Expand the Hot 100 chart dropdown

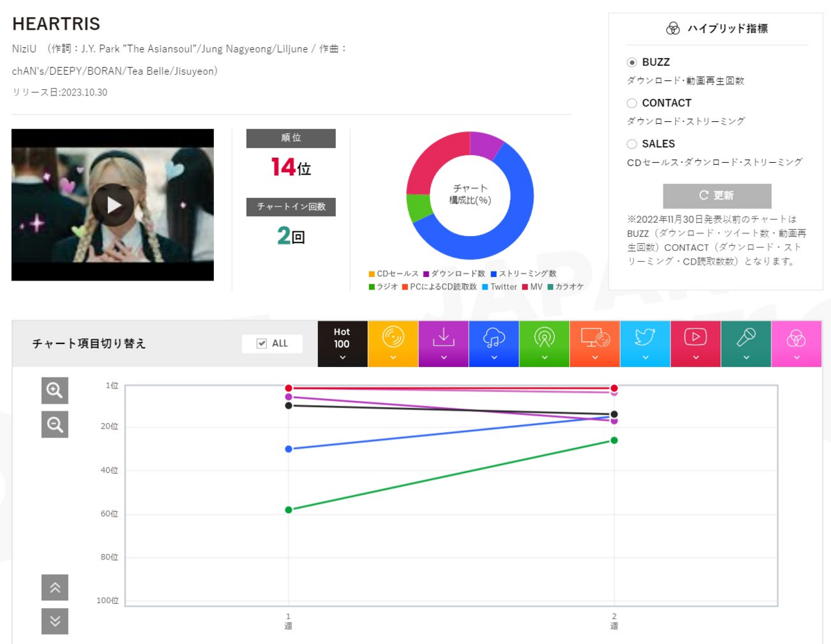click(x=342, y=343)
